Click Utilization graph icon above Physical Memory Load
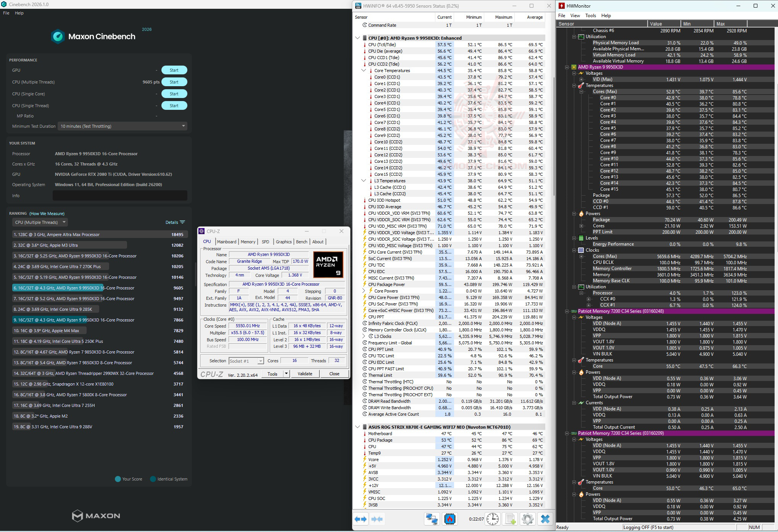Screen dimensions: 778x532 (581, 37)
